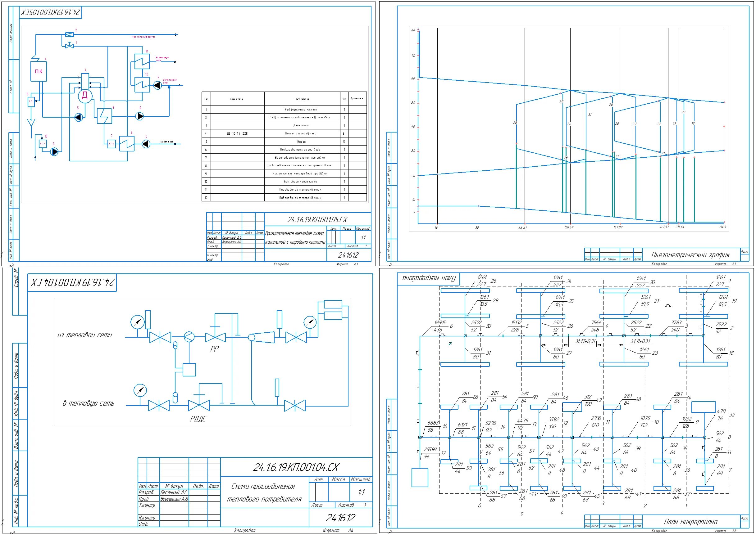
Task: Select the raw water pump symbol
Action: pyautogui.click(x=146, y=144)
